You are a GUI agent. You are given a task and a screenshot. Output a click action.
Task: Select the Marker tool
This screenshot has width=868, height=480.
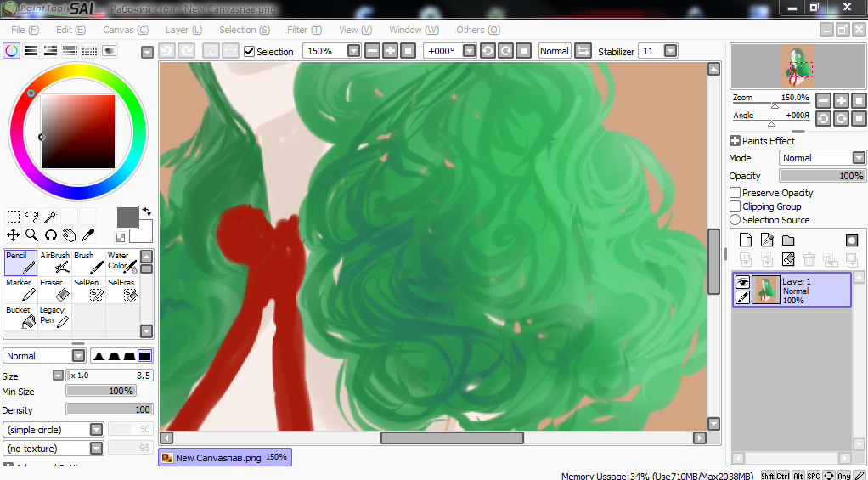21,290
